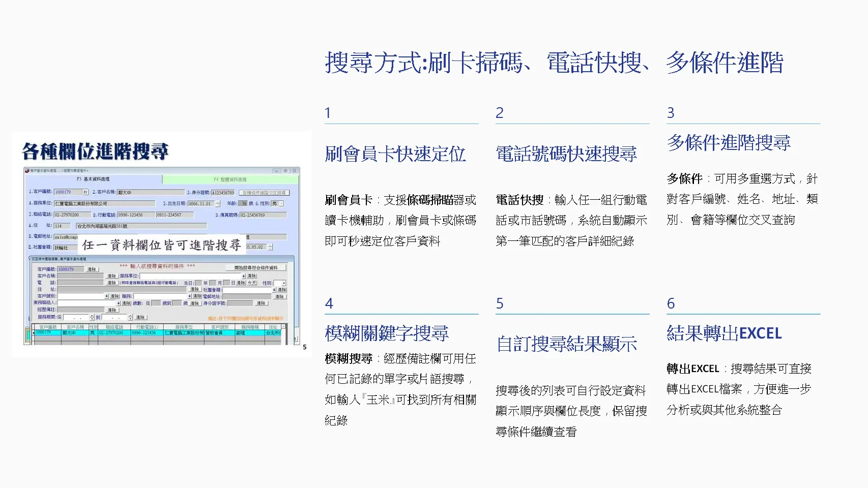Switch to the F4 整體資料處理 tab
This screenshot has height=488, width=868.
click(230, 179)
